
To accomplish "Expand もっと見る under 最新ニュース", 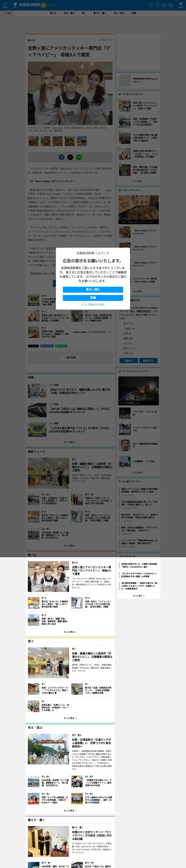I will pyautogui.click(x=70, y=546).
